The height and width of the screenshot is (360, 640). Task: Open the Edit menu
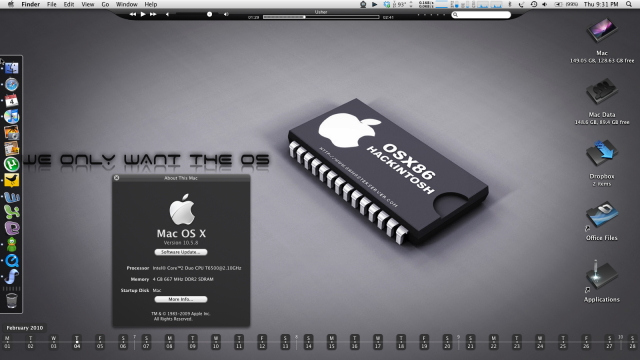pyautogui.click(x=69, y=4)
